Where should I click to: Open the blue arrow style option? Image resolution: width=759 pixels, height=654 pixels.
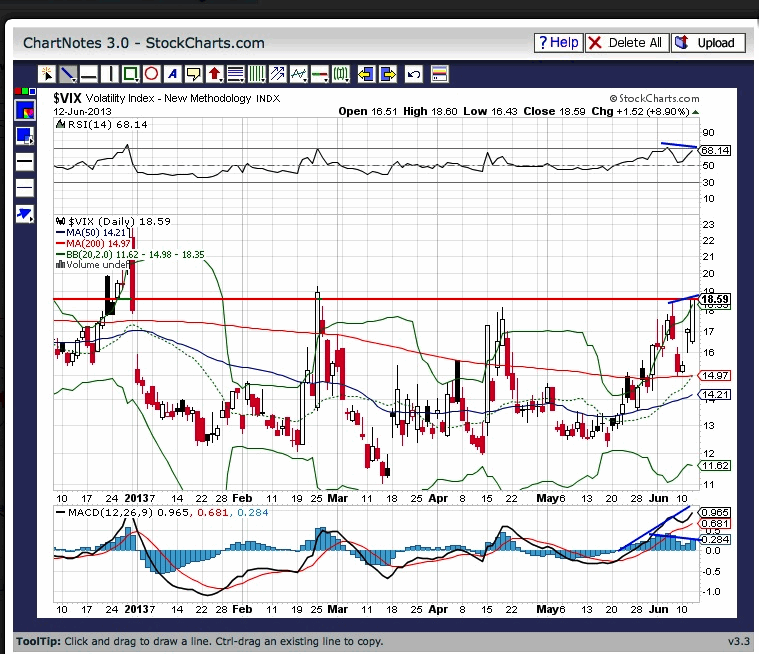click(x=25, y=213)
